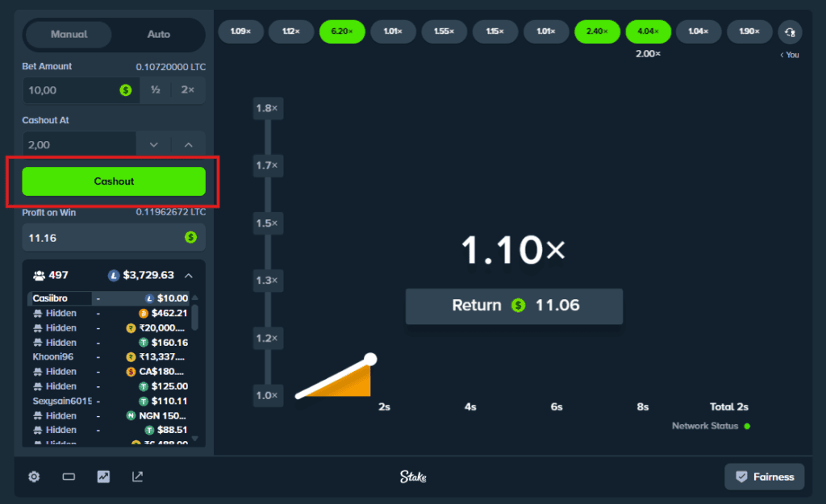Click the pop-out game window icon
Image resolution: width=826 pixels, height=504 pixels.
click(x=138, y=477)
